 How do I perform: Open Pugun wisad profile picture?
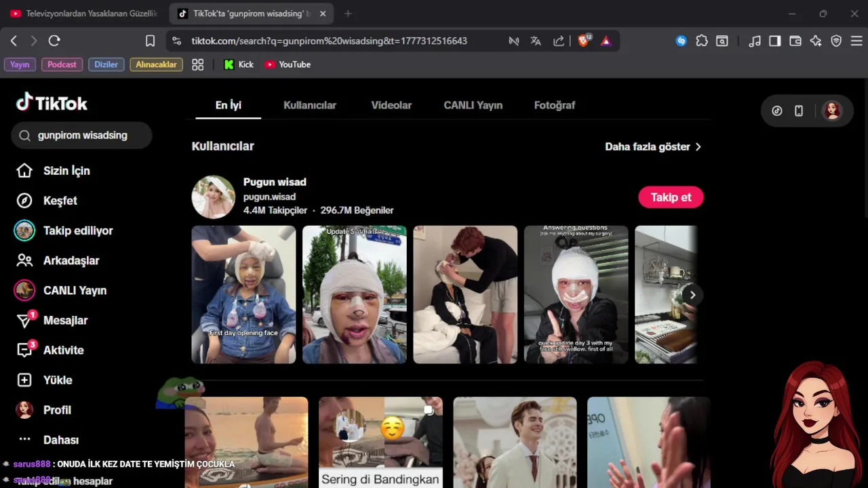tap(213, 197)
